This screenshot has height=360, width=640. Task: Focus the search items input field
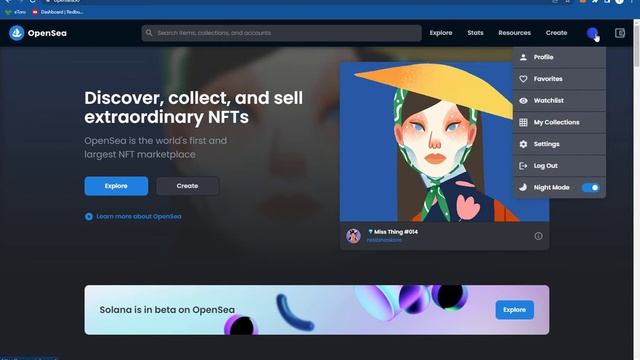point(282,33)
